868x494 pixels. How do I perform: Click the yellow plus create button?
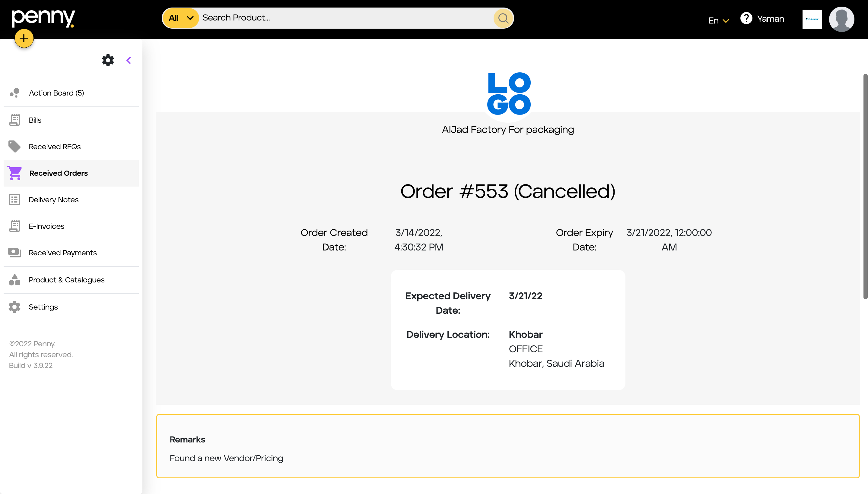pyautogui.click(x=24, y=38)
